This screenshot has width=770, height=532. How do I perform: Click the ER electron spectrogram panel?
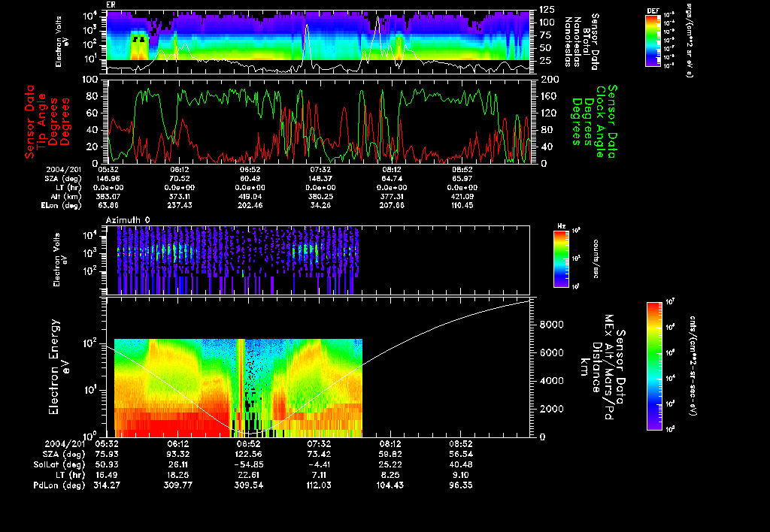pos(319,42)
